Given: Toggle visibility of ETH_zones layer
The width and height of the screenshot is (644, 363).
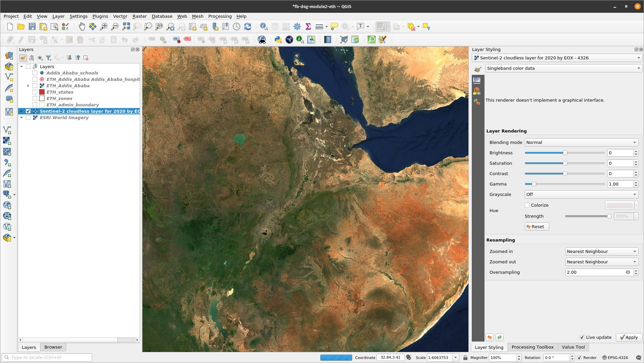Looking at the screenshot, I should (x=35, y=98).
